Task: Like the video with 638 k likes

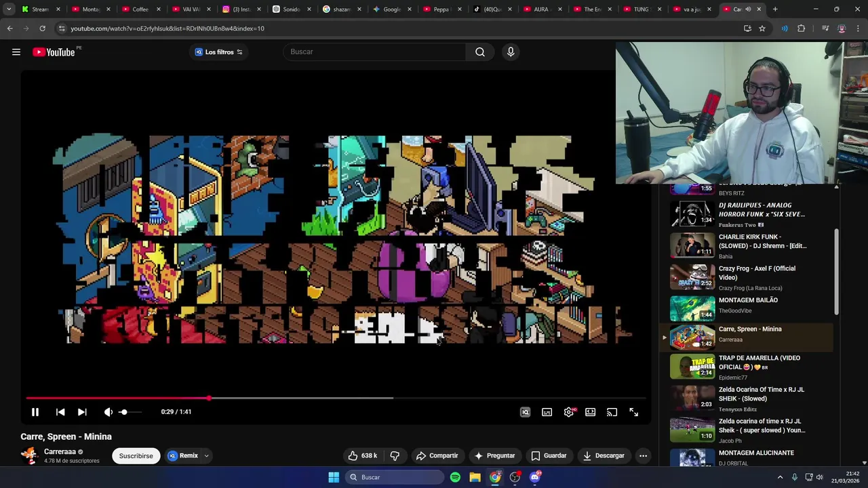Action: click(x=363, y=455)
